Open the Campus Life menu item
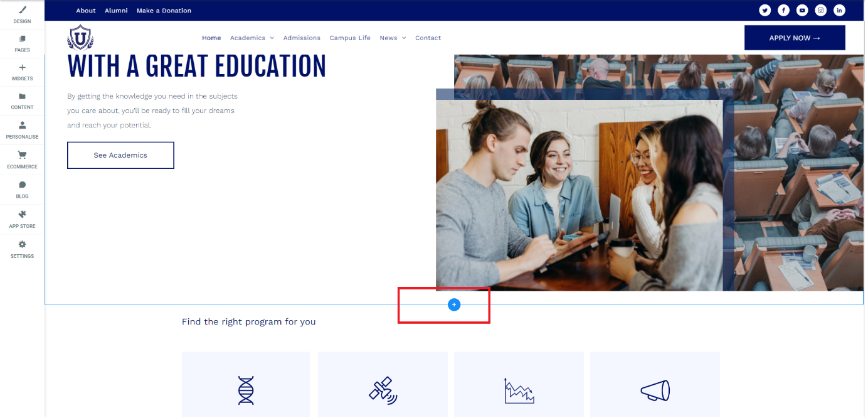Viewport: 868px width, 420px height. coord(350,38)
